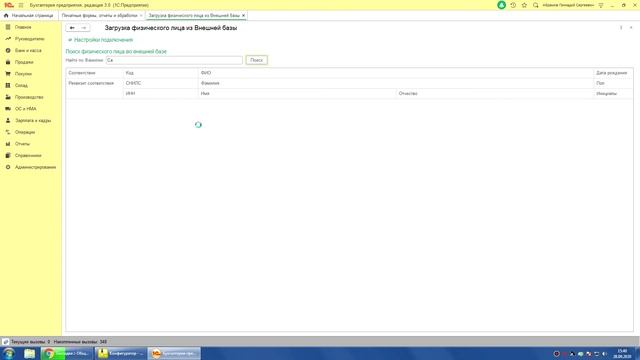The height and width of the screenshot is (360, 640).
Task: Open the Руководителю section icon
Action: coord(8,39)
